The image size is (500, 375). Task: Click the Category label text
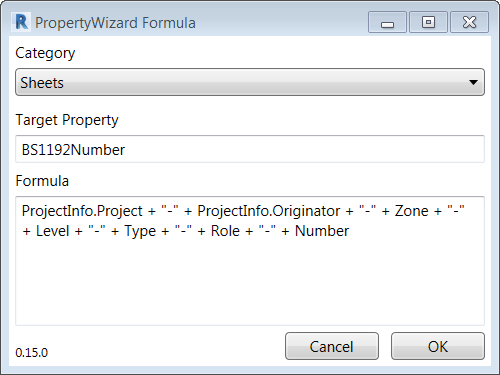pos(45,53)
